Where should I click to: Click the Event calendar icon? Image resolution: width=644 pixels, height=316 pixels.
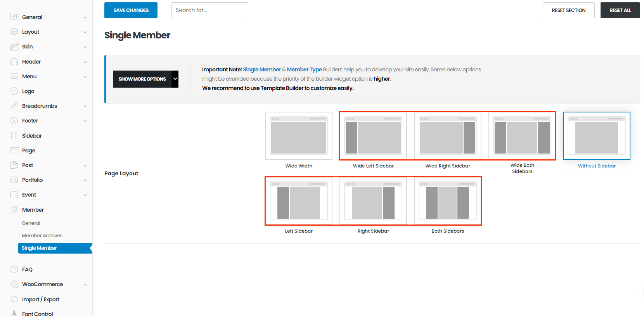pos(14,195)
